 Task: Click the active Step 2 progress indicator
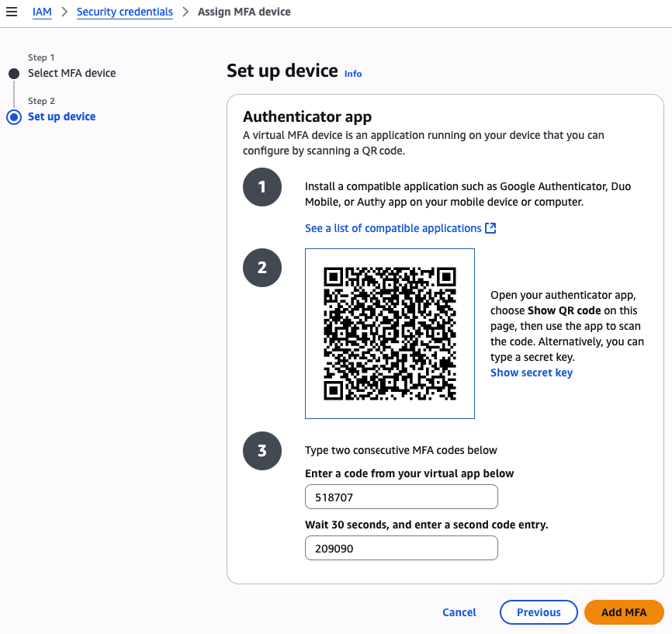point(14,117)
